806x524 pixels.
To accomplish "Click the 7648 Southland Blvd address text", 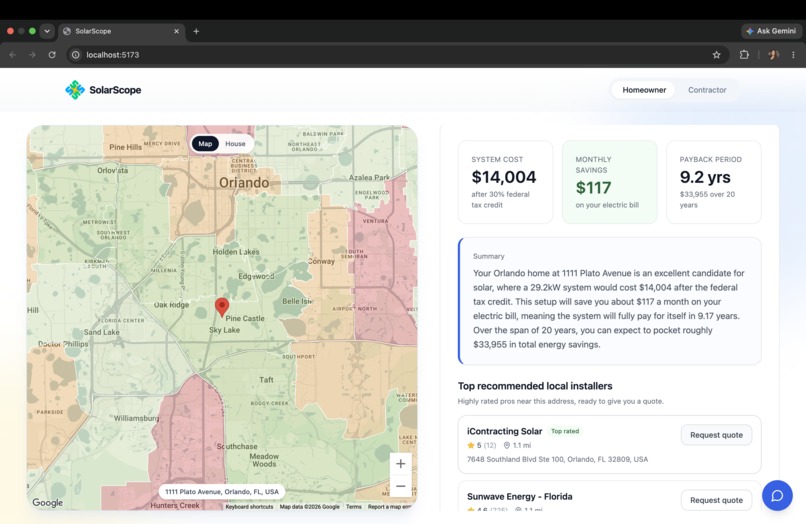I will click(x=557, y=459).
